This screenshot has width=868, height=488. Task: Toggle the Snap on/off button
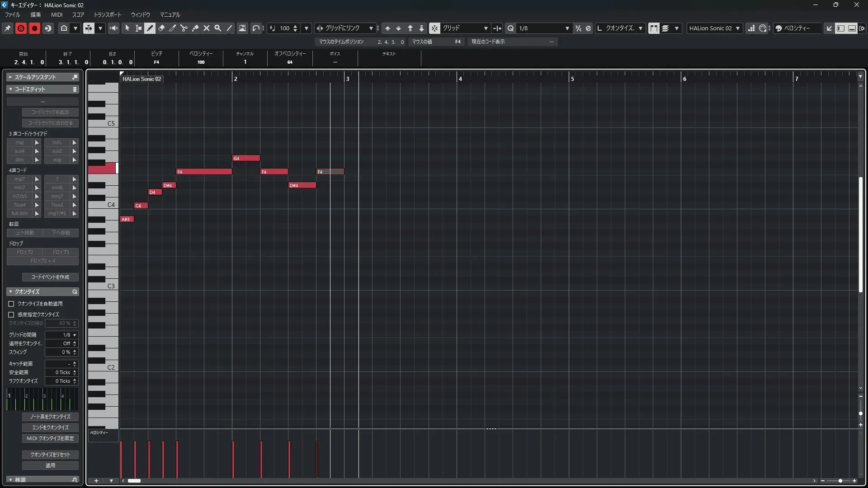[x=434, y=28]
